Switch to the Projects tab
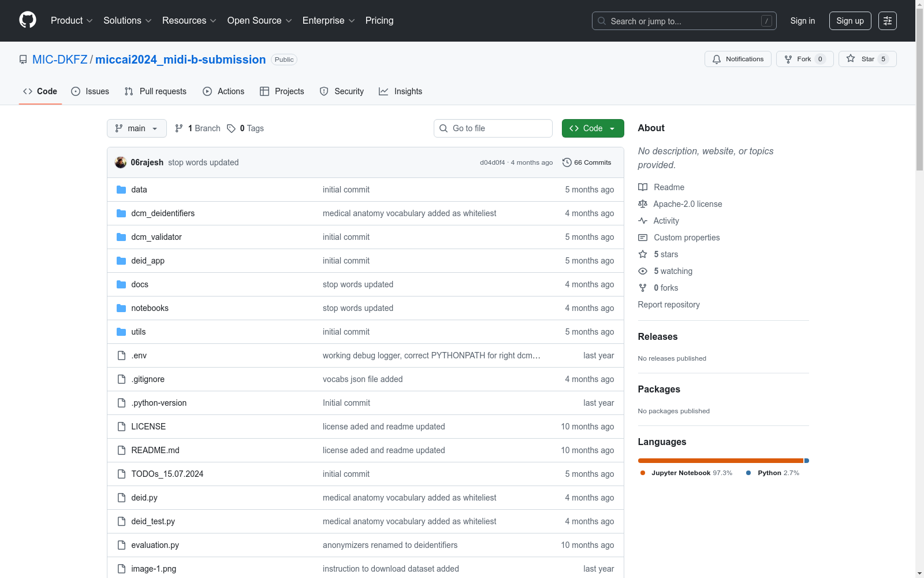 click(282, 91)
